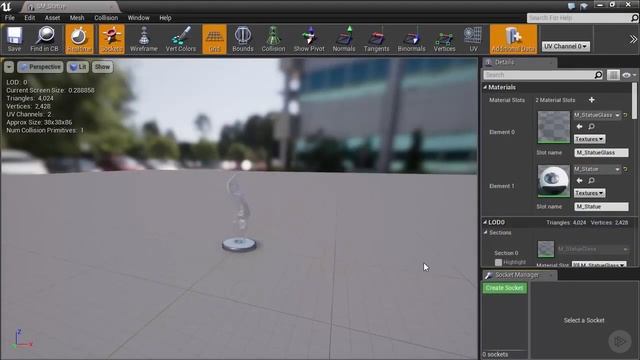
Task: Show mesh Vertices
Action: coord(444,39)
